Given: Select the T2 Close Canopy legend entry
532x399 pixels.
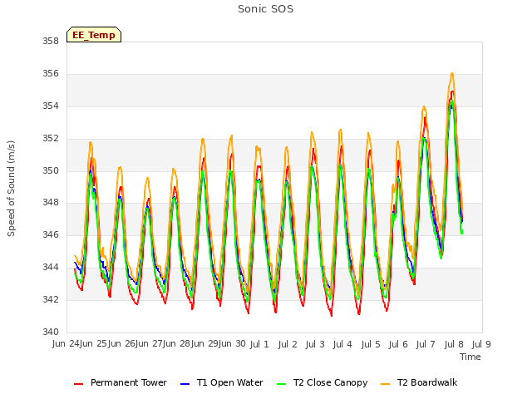Looking at the screenshot, I should (x=323, y=382).
